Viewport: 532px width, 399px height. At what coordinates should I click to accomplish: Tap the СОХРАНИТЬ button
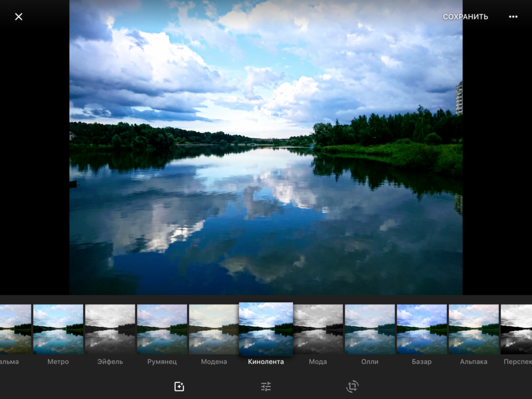coord(465,17)
